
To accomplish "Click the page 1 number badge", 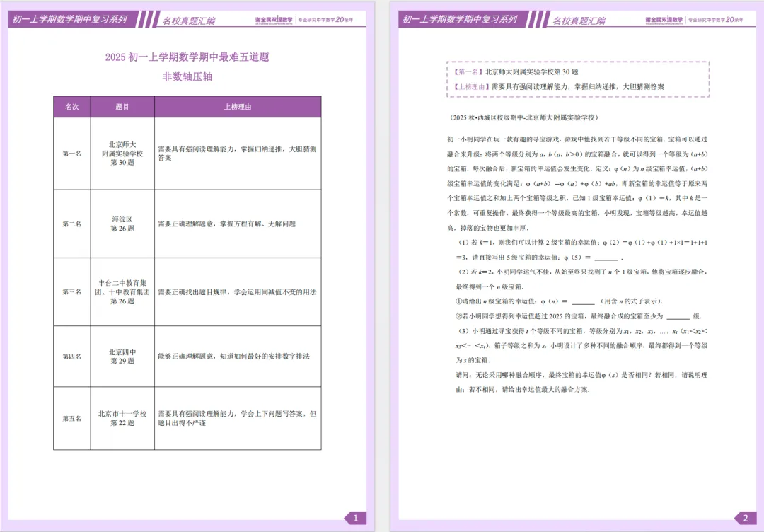I will click(x=356, y=518).
